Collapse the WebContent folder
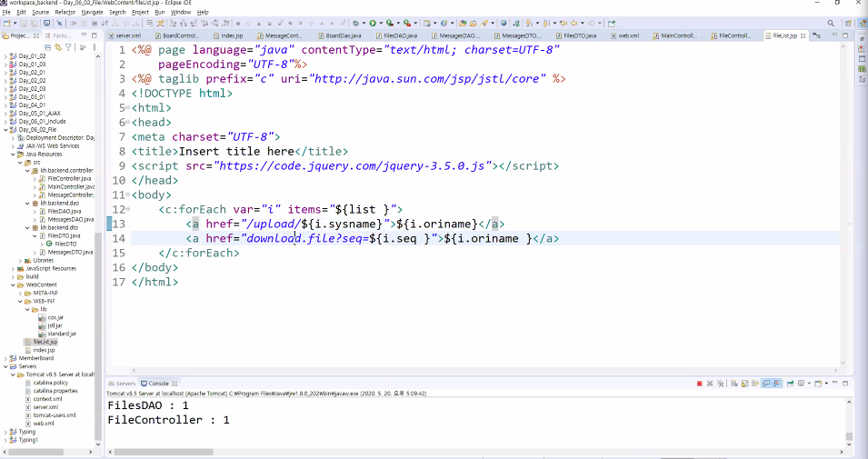 pyautogui.click(x=13, y=284)
